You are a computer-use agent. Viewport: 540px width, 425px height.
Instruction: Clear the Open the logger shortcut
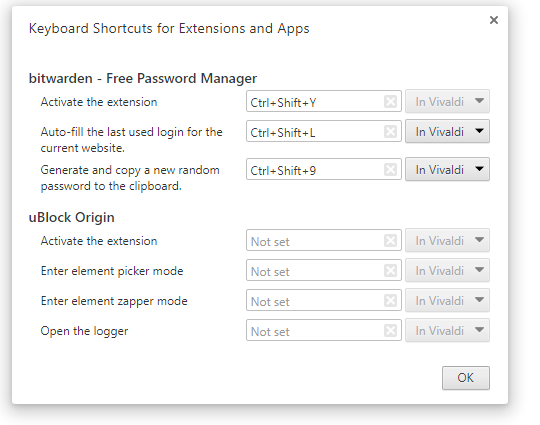(x=390, y=331)
